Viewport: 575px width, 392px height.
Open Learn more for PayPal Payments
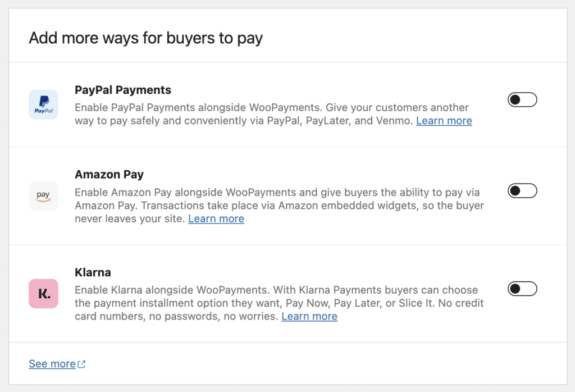pyautogui.click(x=444, y=121)
